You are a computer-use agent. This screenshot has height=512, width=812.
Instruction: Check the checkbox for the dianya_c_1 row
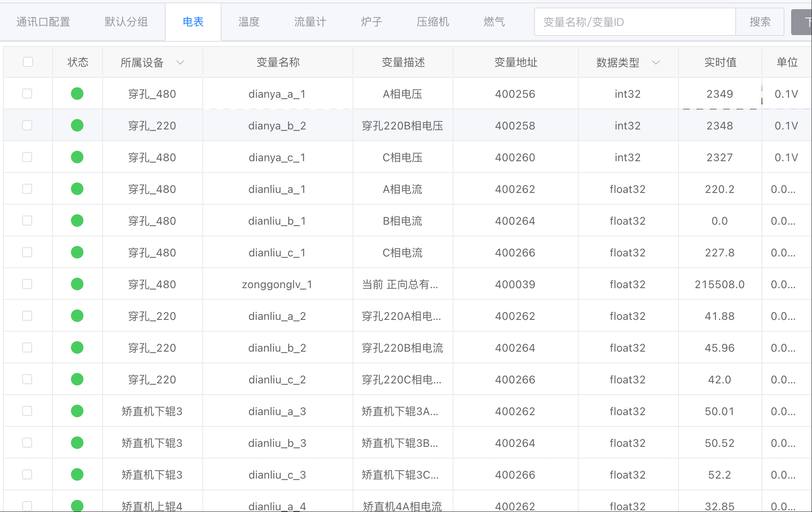[27, 157]
